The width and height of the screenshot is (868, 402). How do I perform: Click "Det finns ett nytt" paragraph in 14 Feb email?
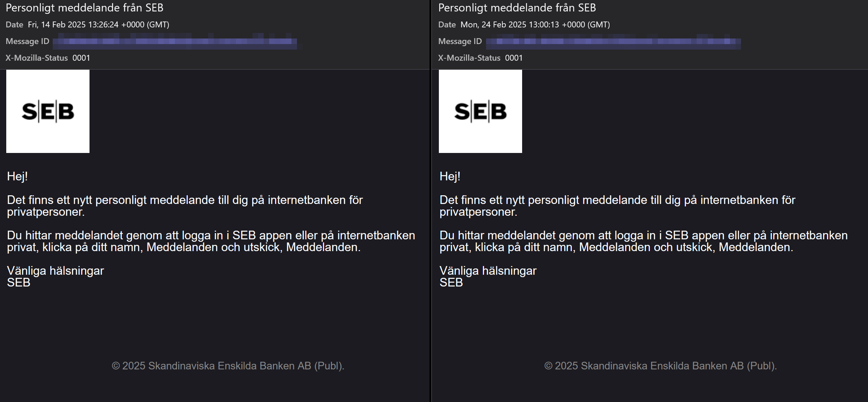point(185,206)
